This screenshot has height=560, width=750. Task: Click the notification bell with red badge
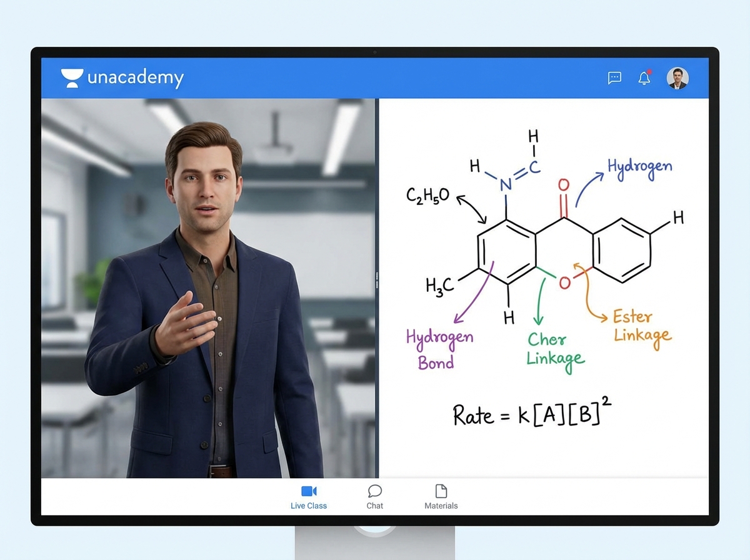pyautogui.click(x=644, y=77)
